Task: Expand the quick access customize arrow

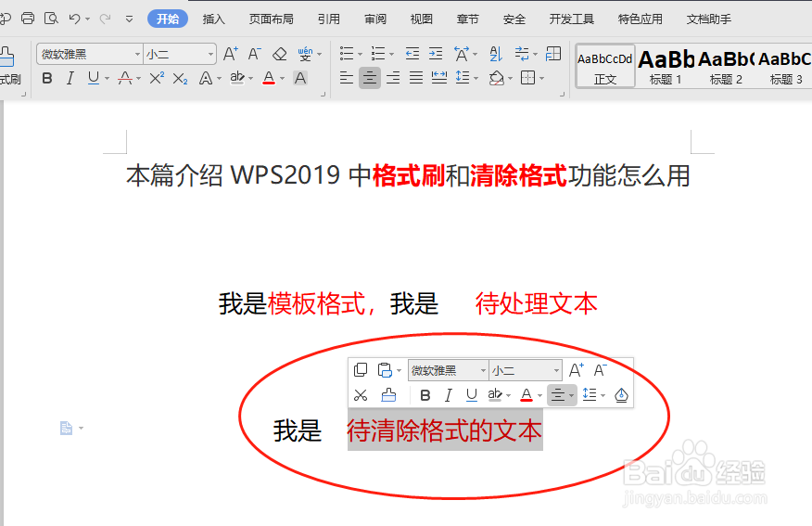Action: click(x=129, y=19)
